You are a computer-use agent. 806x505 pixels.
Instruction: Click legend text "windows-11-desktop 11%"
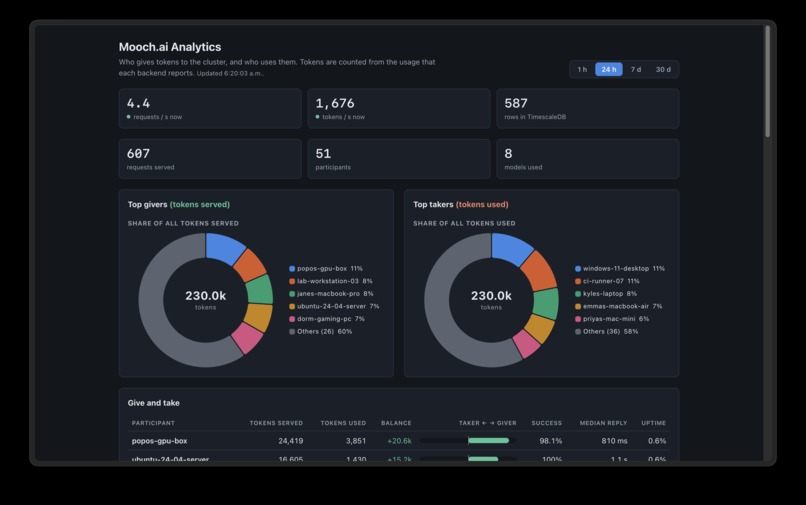(x=624, y=268)
